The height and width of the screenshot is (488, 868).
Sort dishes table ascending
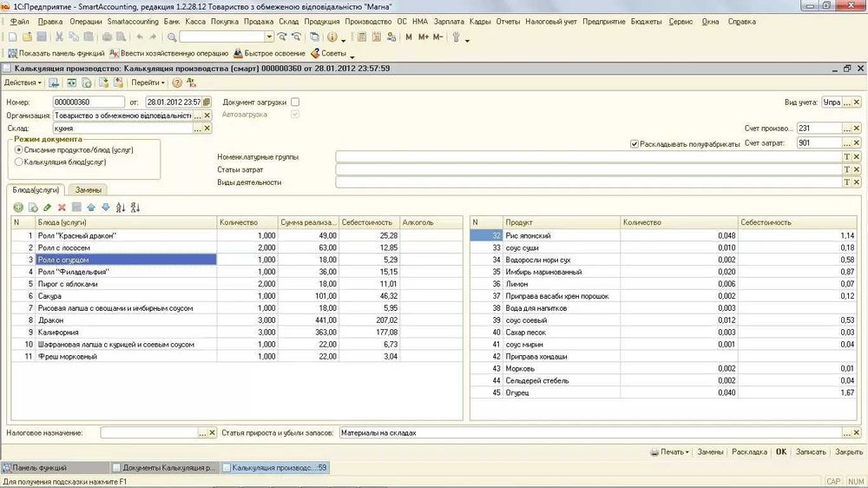(x=121, y=208)
